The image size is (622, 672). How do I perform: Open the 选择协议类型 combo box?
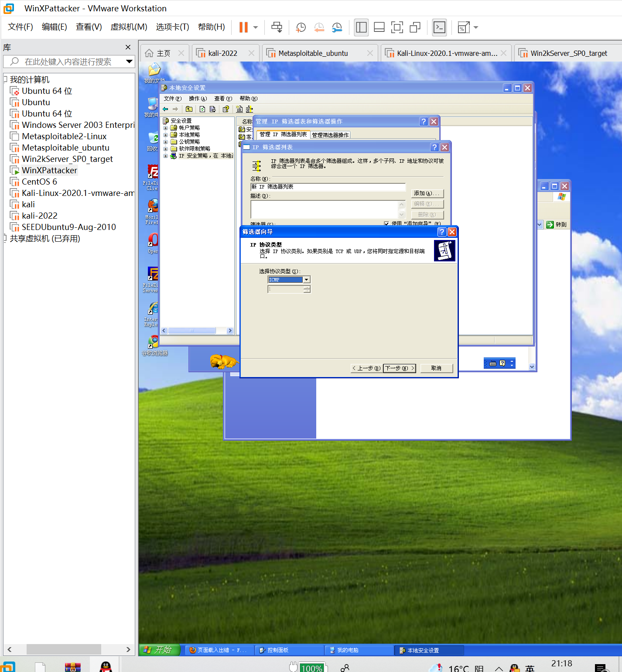click(x=289, y=280)
